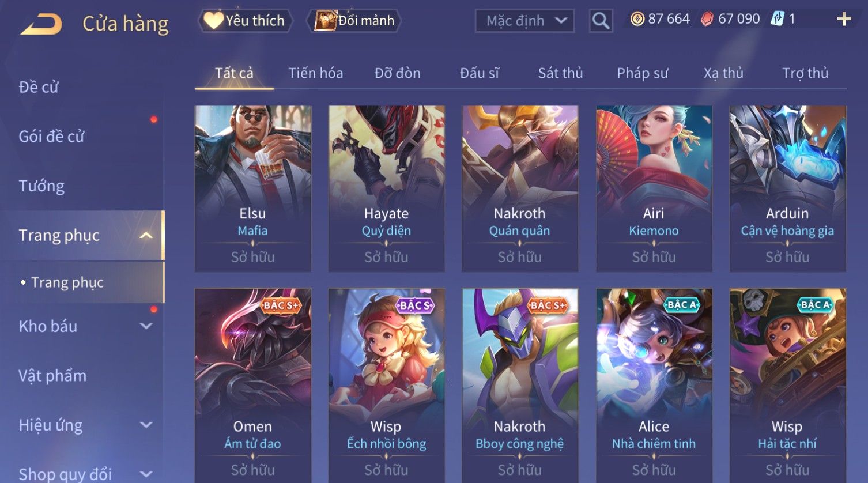Click the golden back arrow icon
The width and height of the screenshot is (868, 483).
click(41, 25)
